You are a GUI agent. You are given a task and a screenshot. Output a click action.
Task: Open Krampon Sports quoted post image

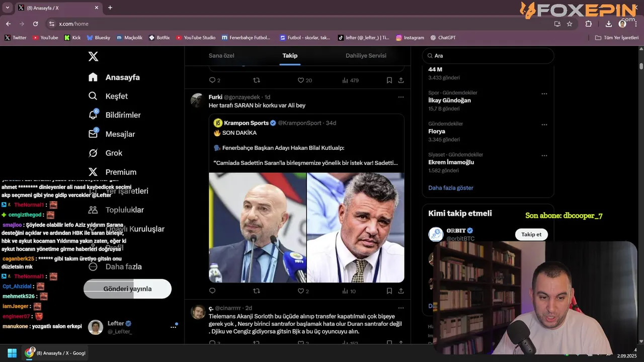(x=306, y=227)
